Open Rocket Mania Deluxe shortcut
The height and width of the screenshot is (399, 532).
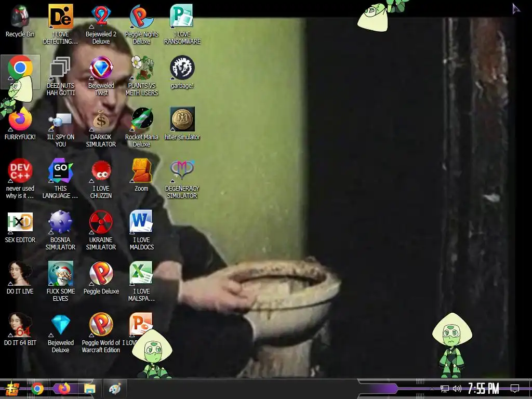(x=141, y=128)
